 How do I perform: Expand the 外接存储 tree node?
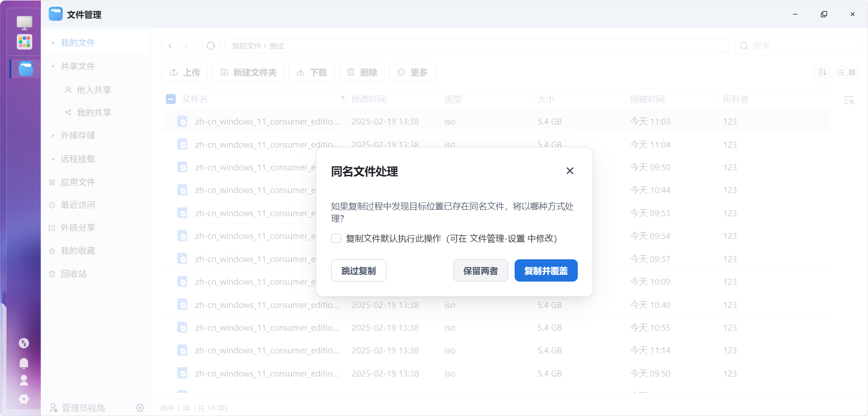(x=53, y=135)
